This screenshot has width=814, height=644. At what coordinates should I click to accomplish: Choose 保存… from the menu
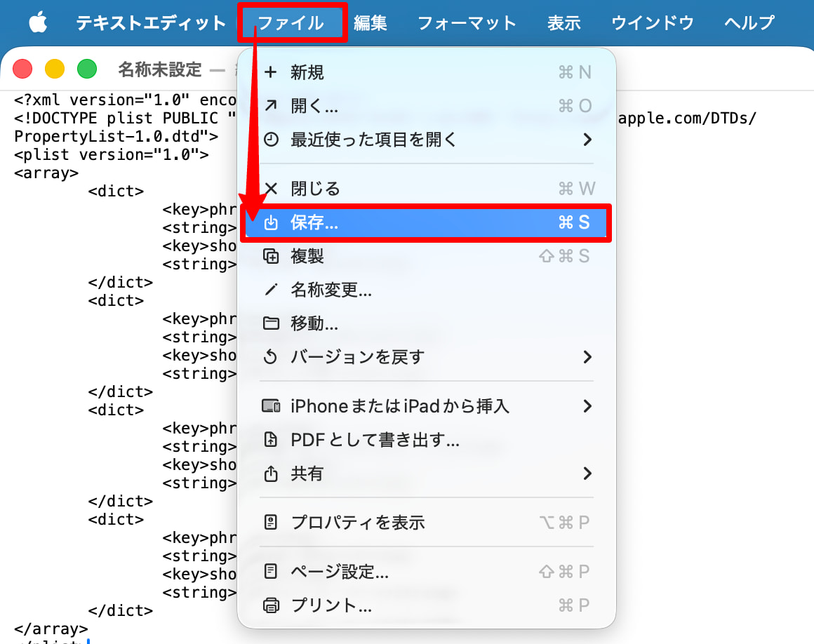pyautogui.click(x=426, y=222)
